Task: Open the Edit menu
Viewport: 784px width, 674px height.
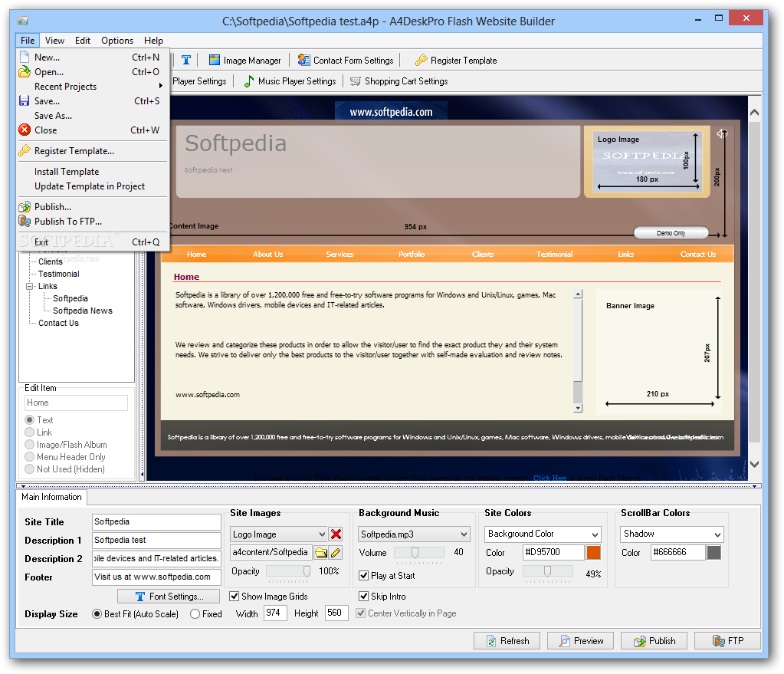Action: (x=83, y=41)
